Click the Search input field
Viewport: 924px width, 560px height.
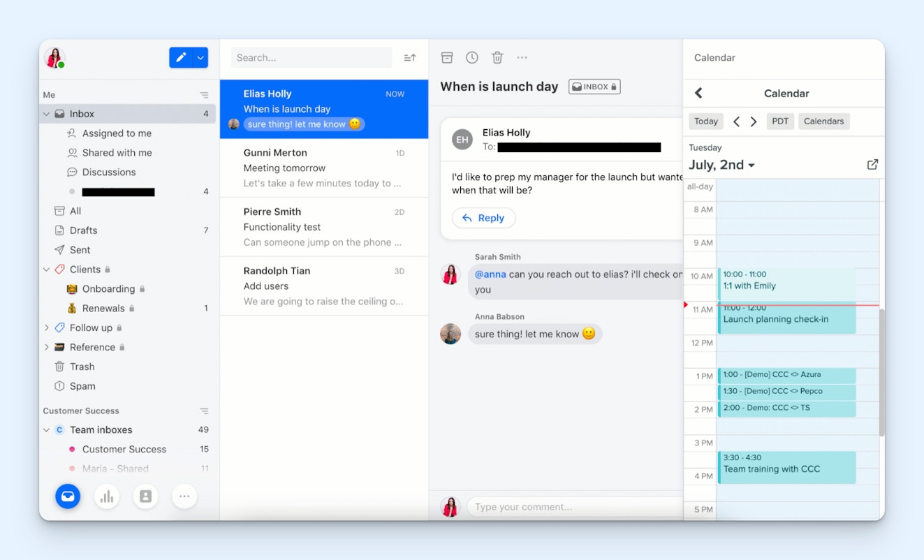click(311, 57)
